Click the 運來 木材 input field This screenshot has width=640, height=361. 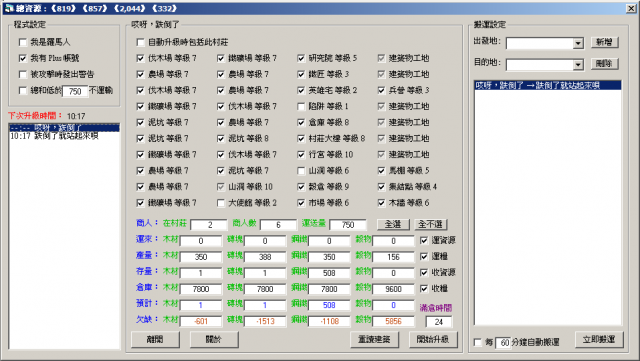[201, 241]
